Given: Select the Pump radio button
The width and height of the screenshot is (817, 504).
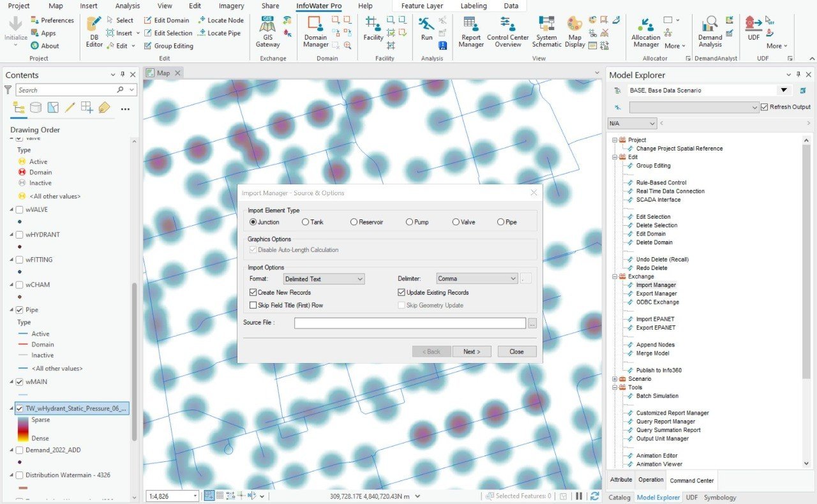Looking at the screenshot, I should [x=409, y=222].
